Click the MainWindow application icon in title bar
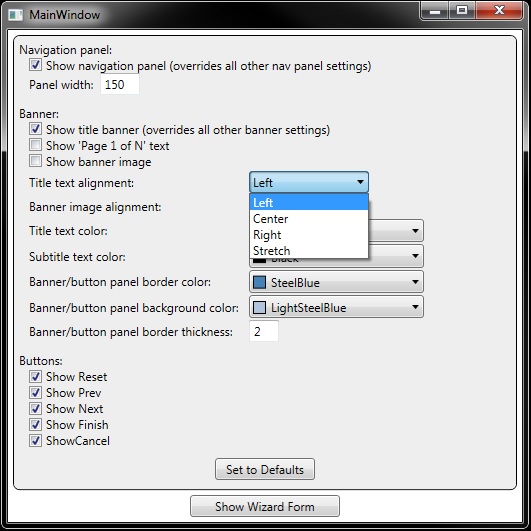 coord(16,15)
